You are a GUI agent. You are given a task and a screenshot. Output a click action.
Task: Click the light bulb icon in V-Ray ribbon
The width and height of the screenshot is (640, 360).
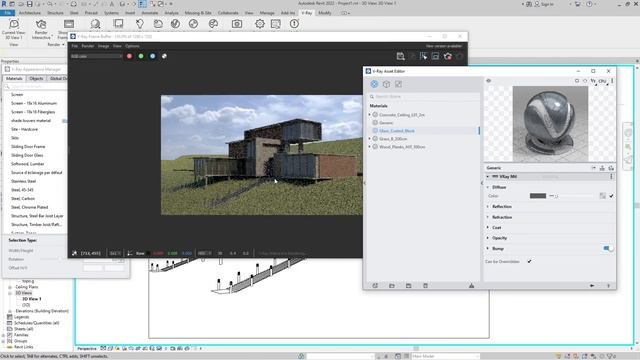point(140,24)
